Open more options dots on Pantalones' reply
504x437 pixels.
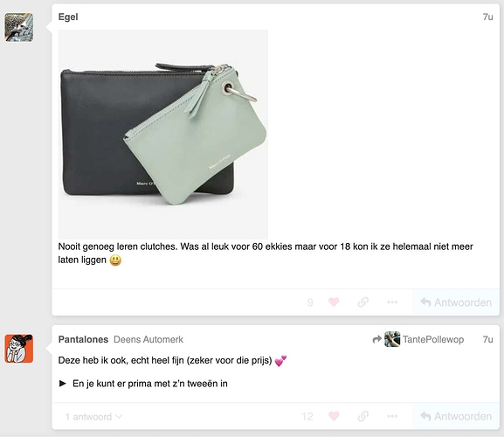click(x=392, y=416)
